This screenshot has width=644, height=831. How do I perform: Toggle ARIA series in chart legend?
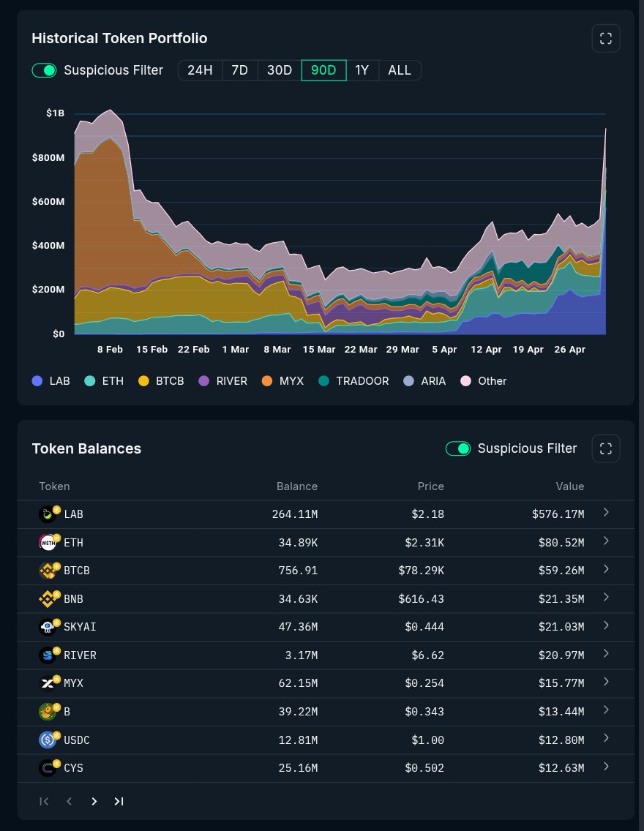pos(424,381)
